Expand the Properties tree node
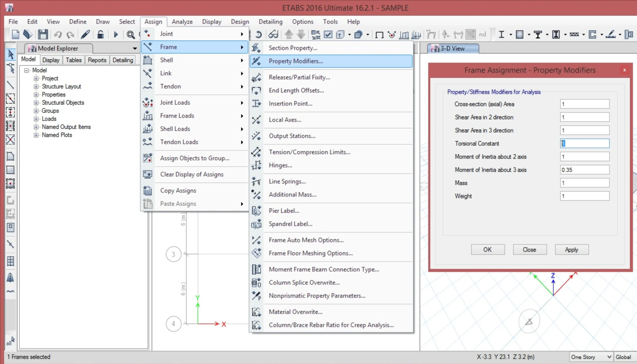This screenshot has height=364, width=637. pos(36,95)
